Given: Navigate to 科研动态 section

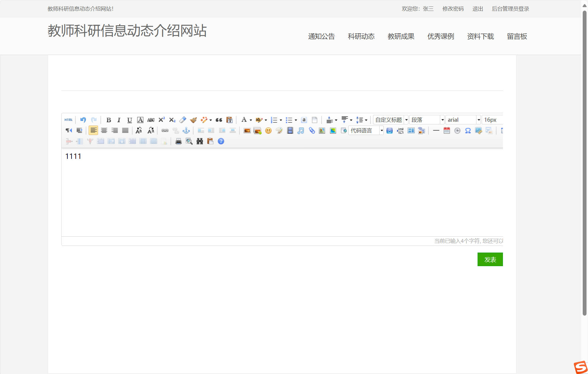Looking at the screenshot, I should pos(361,36).
